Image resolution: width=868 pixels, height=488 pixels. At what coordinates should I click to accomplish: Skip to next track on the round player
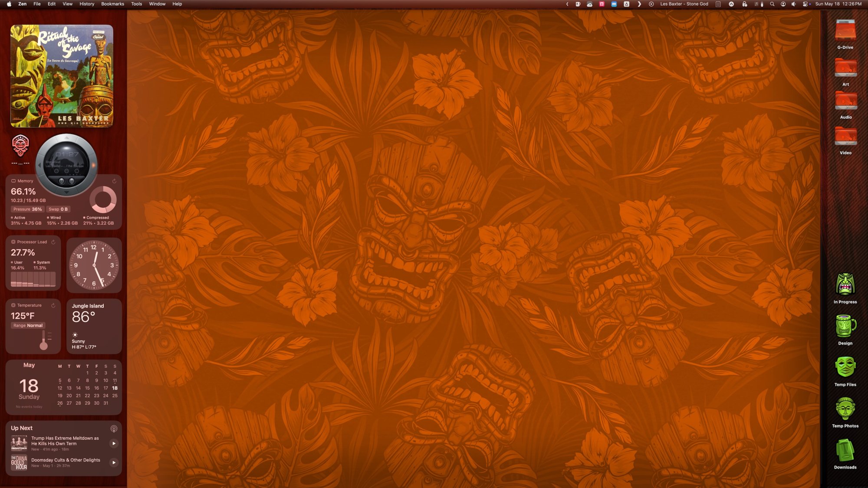coord(93,165)
